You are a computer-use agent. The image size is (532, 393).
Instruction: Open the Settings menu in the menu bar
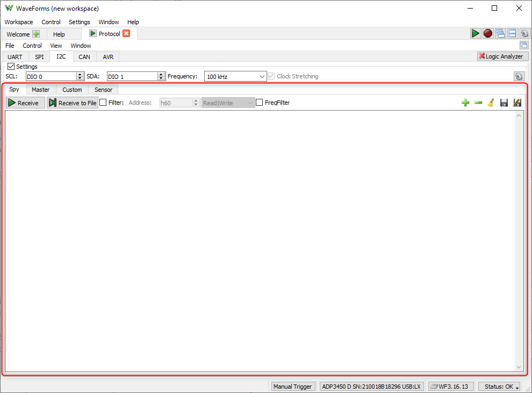(x=80, y=21)
